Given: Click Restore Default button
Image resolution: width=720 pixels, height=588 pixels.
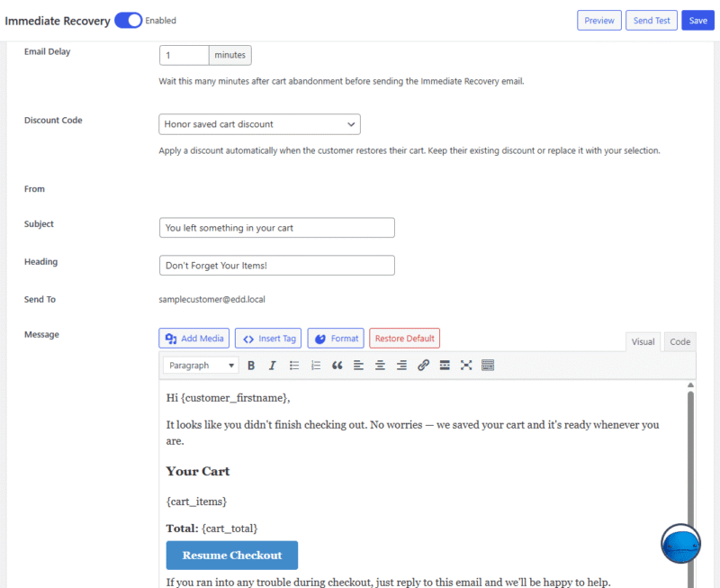Looking at the screenshot, I should [x=404, y=339].
